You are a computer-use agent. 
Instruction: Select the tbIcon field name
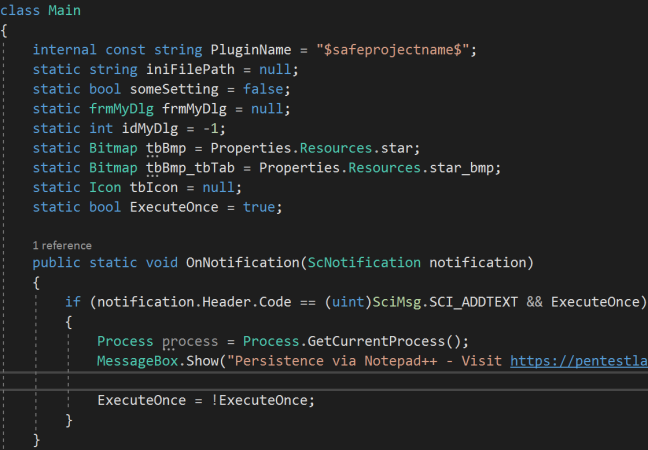point(154,188)
